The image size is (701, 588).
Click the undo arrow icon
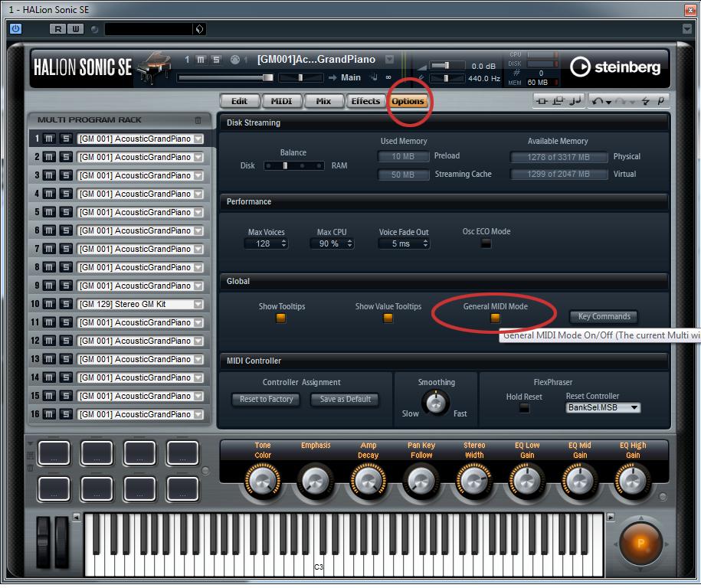pos(598,101)
